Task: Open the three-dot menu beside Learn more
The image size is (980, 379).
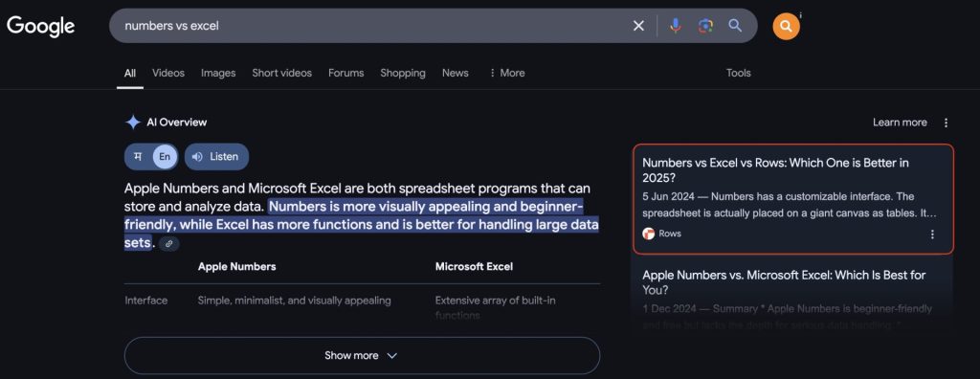Action: click(947, 123)
